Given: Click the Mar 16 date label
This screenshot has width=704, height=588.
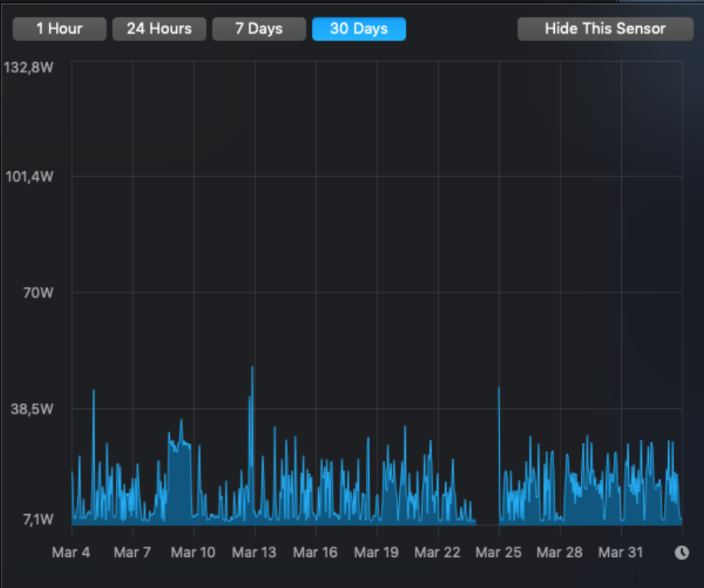Looking at the screenshot, I should (315, 553).
